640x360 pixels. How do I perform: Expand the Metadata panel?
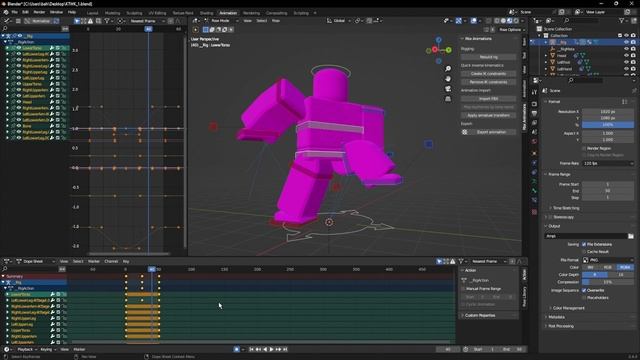(556, 317)
